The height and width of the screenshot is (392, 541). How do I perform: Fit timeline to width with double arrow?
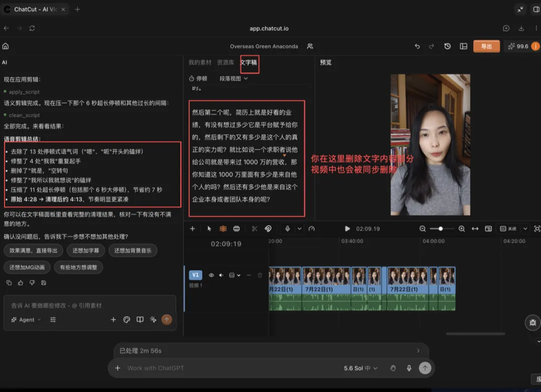tap(475, 229)
